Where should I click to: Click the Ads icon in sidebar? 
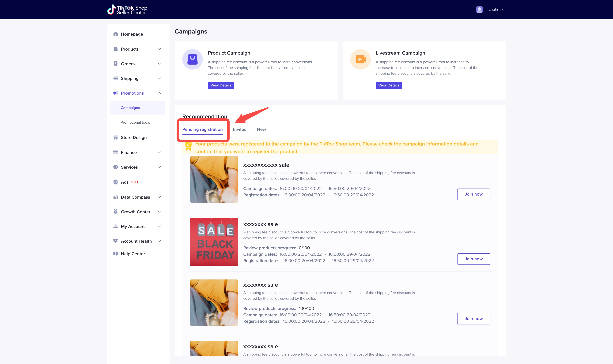tap(116, 182)
